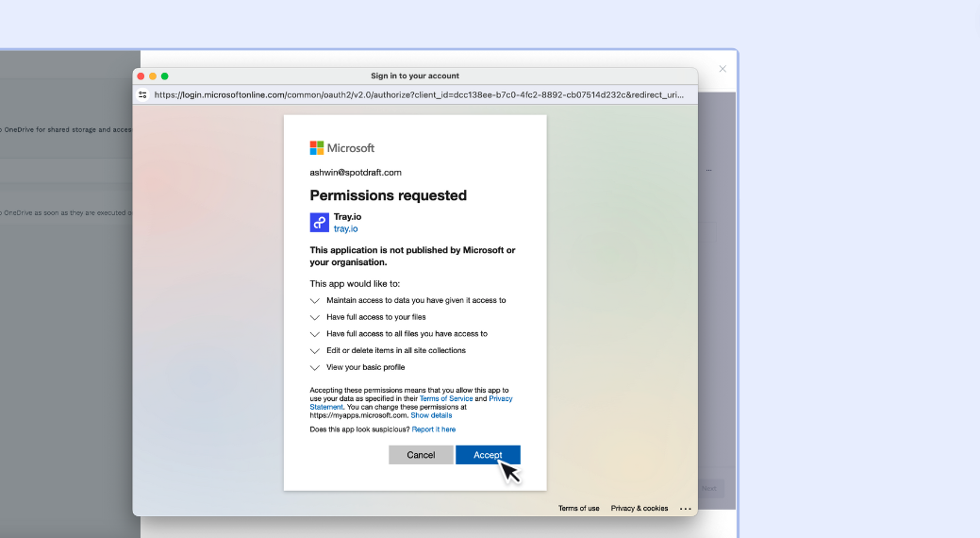Click the site settings icon in address bar

(x=142, y=95)
